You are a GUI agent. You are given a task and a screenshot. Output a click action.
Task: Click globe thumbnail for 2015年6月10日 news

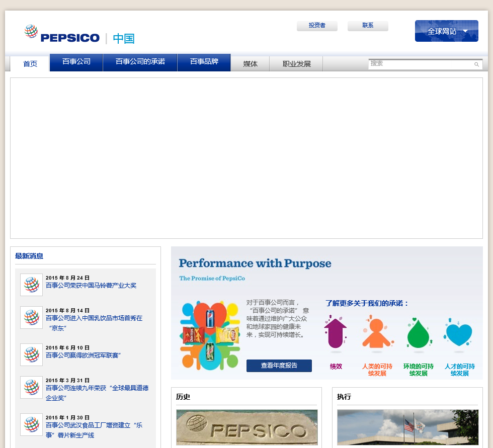(31, 354)
